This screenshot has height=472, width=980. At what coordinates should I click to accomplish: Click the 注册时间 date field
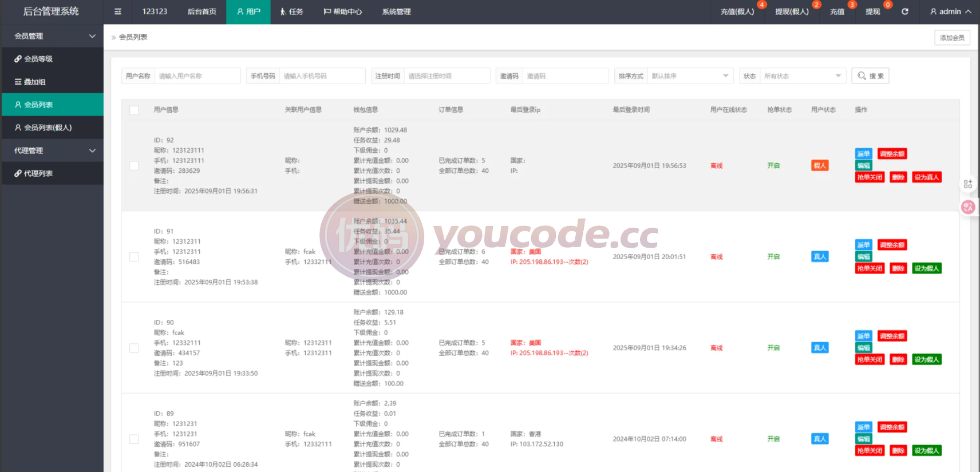(x=447, y=76)
